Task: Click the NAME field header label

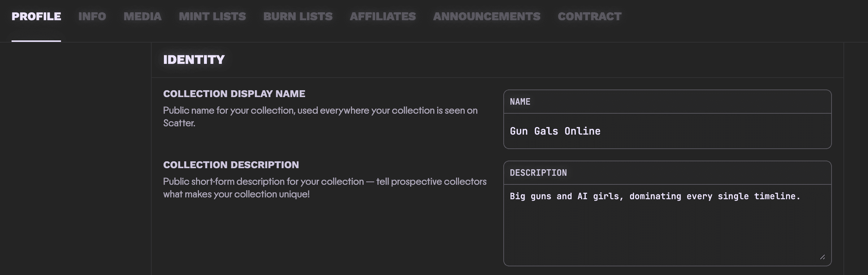Action: (520, 102)
